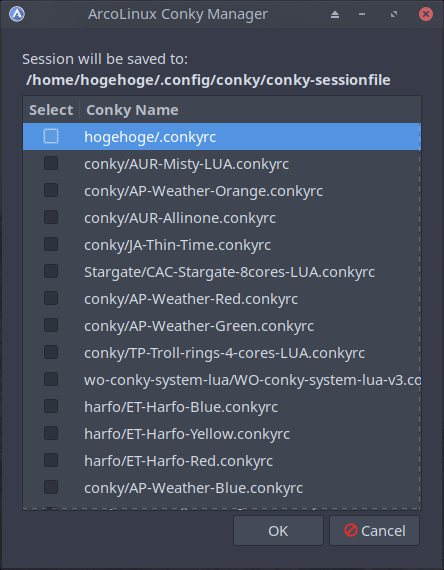Minimize the Conky Manager window
This screenshot has width=444, height=570.
pyautogui.click(x=362, y=15)
